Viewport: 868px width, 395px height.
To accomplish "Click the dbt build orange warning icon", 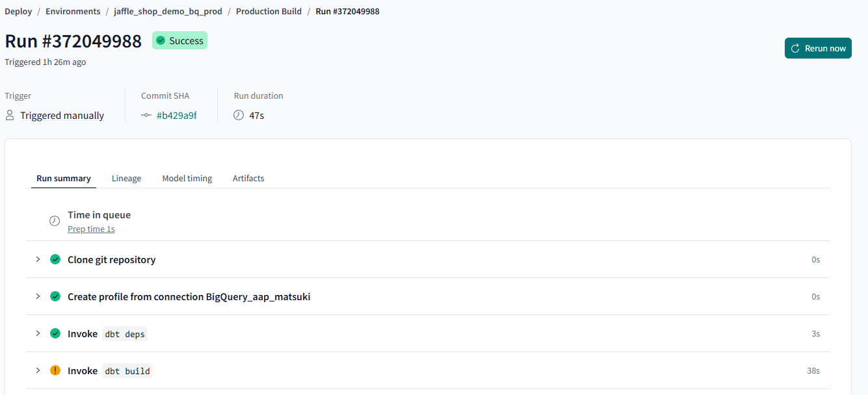I will (55, 370).
